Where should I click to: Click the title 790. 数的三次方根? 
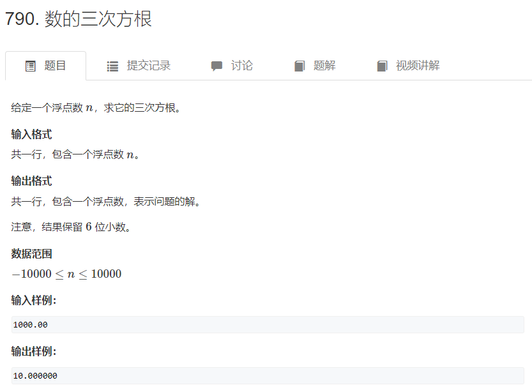coord(79,19)
